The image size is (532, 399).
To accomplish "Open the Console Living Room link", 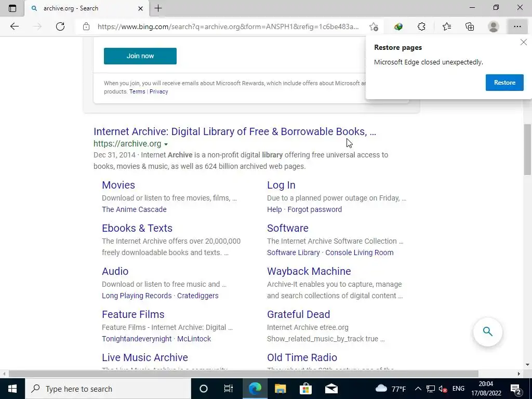I will 360,252.
